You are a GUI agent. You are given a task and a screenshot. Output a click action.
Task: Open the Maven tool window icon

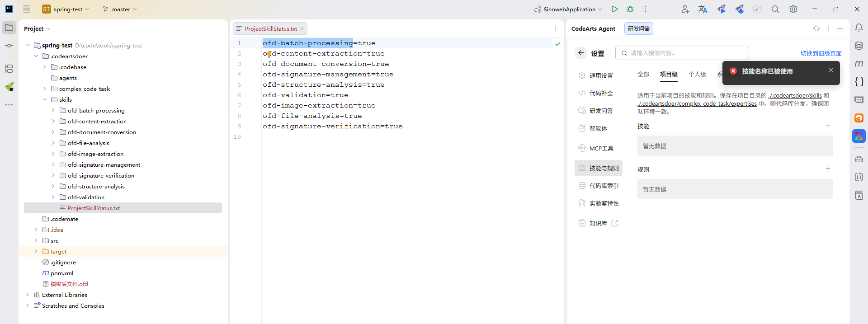[x=859, y=64]
